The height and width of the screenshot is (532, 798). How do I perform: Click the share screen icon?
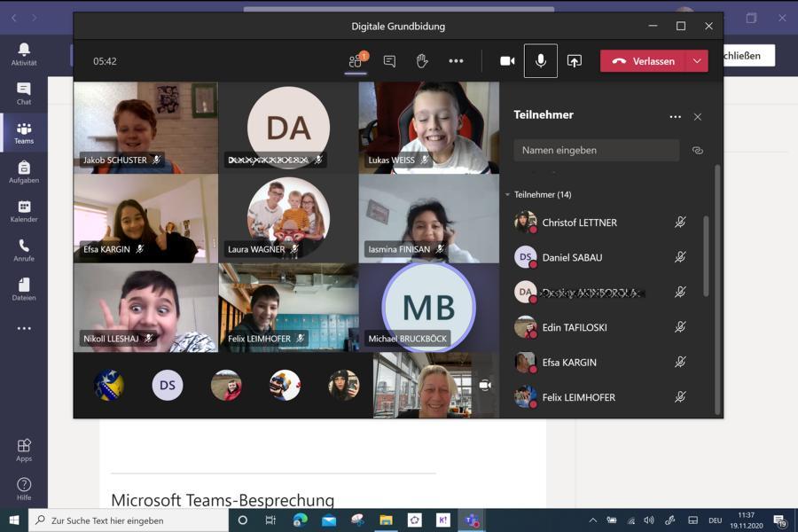(x=575, y=61)
